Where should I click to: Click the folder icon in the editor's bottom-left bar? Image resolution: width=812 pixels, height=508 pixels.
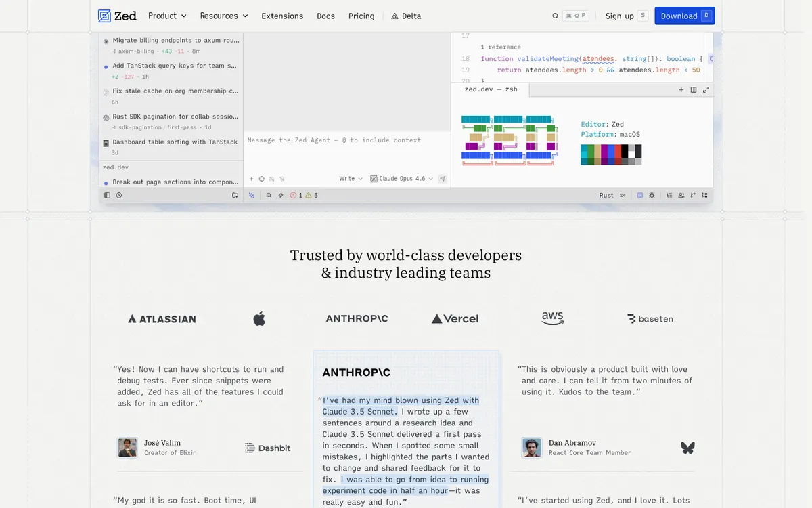click(235, 195)
